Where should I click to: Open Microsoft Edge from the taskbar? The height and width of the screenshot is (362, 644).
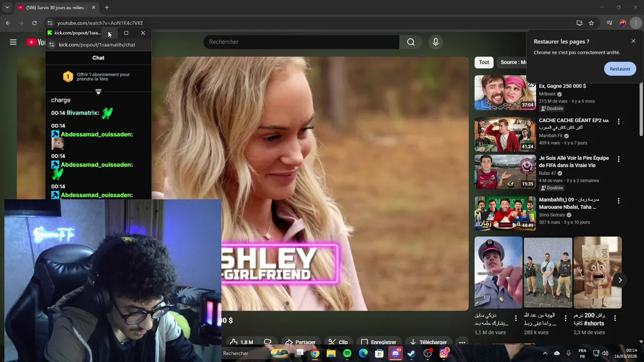click(x=363, y=353)
